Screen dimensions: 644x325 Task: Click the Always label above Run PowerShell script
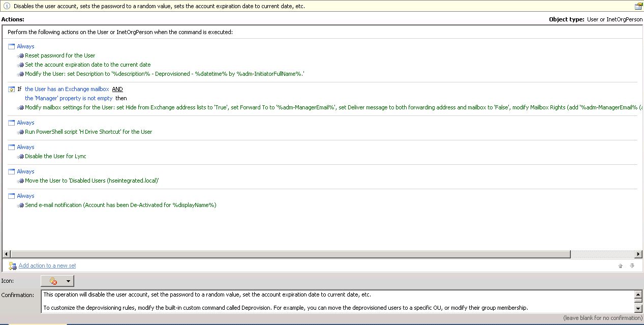click(25, 123)
